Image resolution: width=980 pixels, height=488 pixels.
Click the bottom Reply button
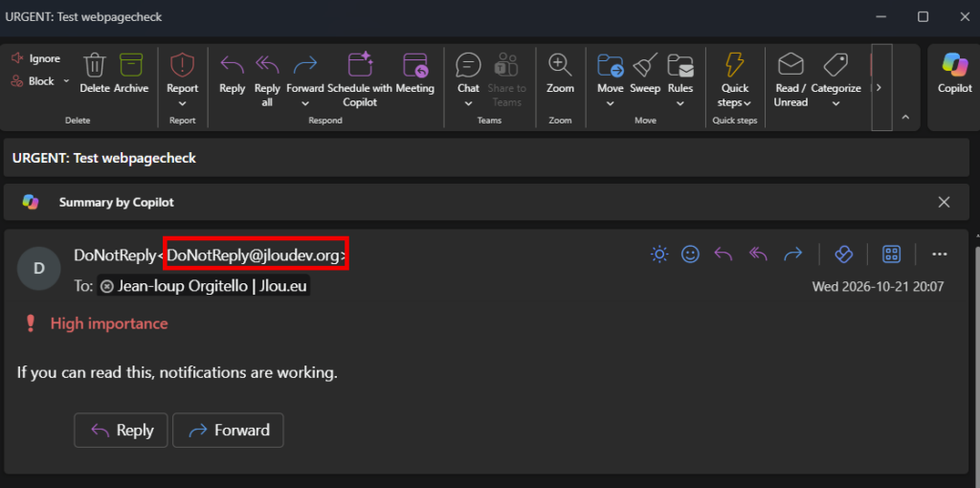(121, 430)
